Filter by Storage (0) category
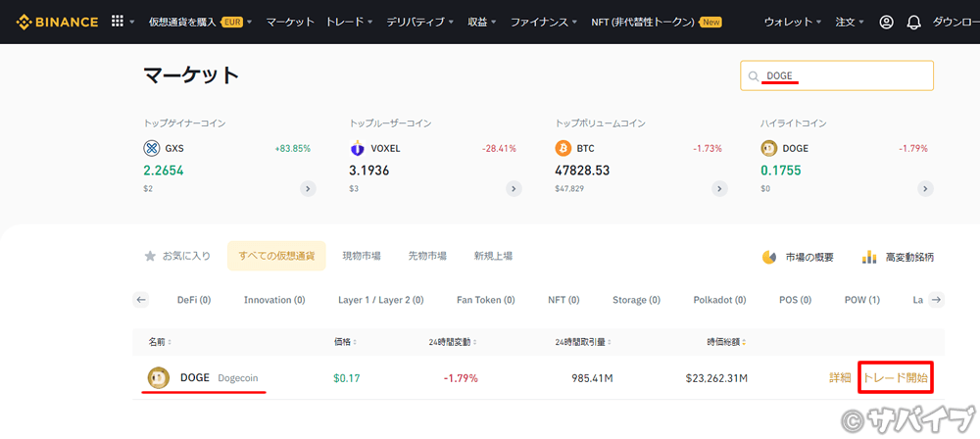The height and width of the screenshot is (439, 980). point(636,300)
